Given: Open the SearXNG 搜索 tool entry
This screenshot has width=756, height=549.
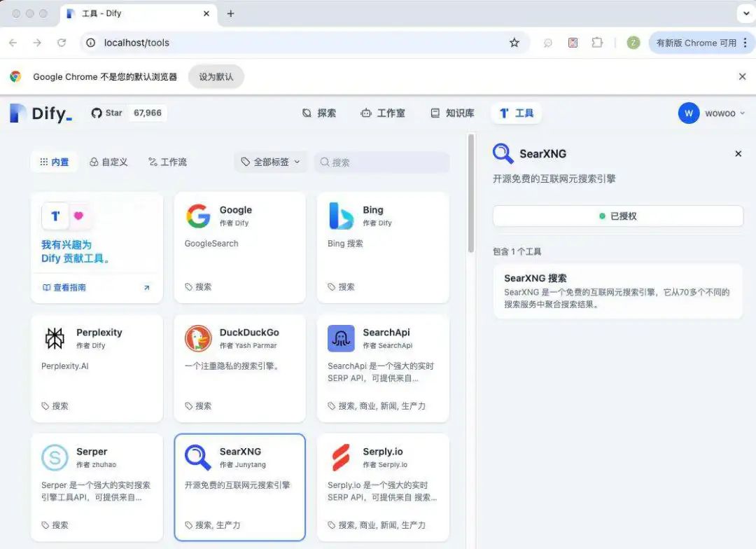Looking at the screenshot, I should coord(617,291).
